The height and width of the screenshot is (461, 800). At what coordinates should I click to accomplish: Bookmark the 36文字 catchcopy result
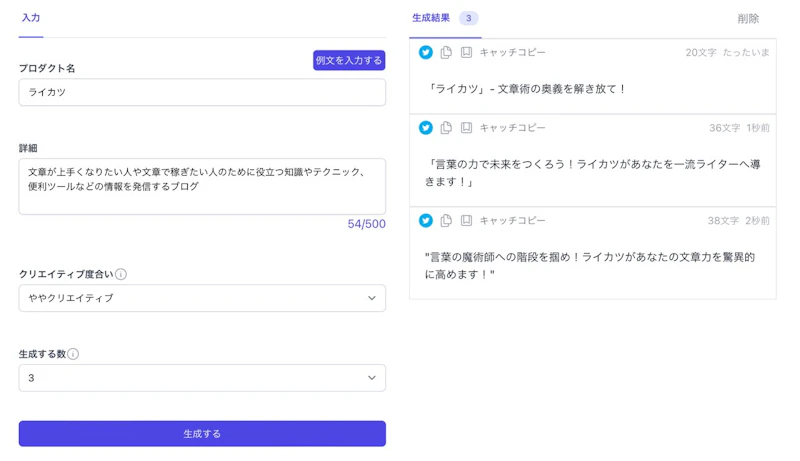coord(466,128)
